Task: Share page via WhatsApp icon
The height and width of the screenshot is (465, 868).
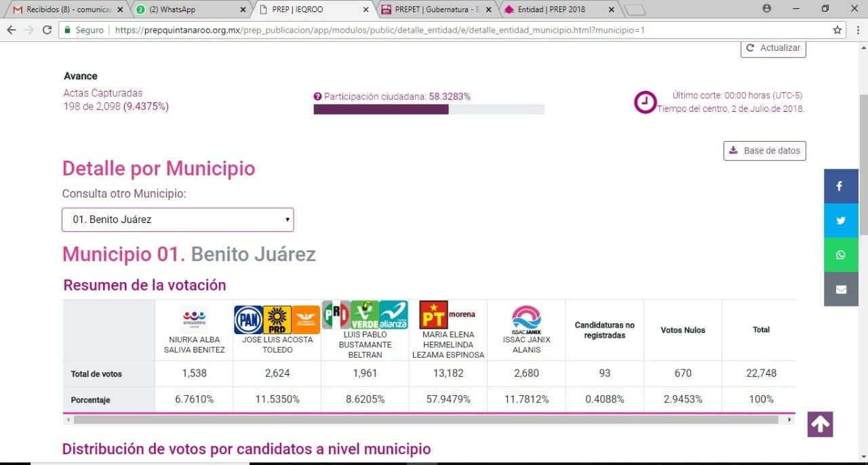Action: click(841, 255)
